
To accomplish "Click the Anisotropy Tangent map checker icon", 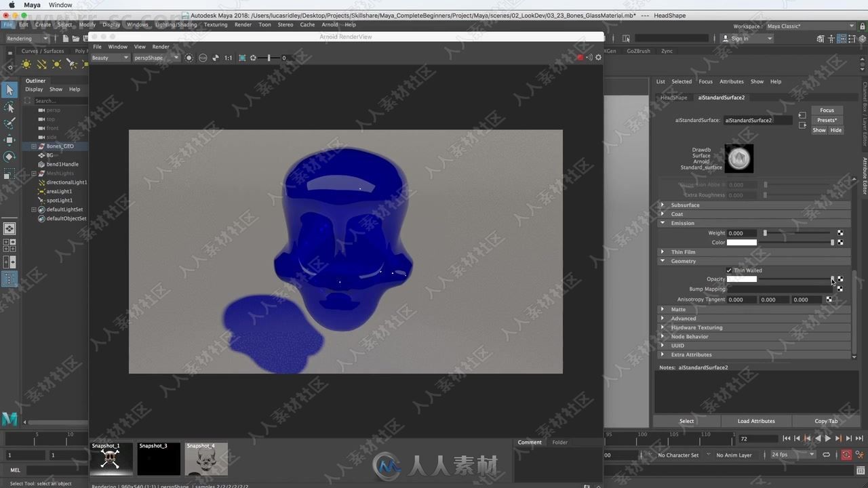I will (829, 300).
